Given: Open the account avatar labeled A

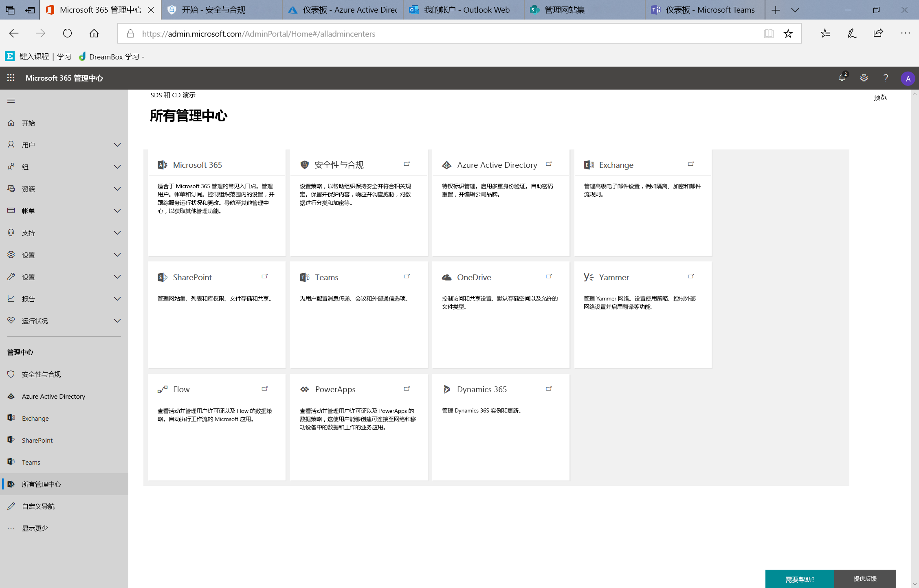Looking at the screenshot, I should [x=908, y=79].
